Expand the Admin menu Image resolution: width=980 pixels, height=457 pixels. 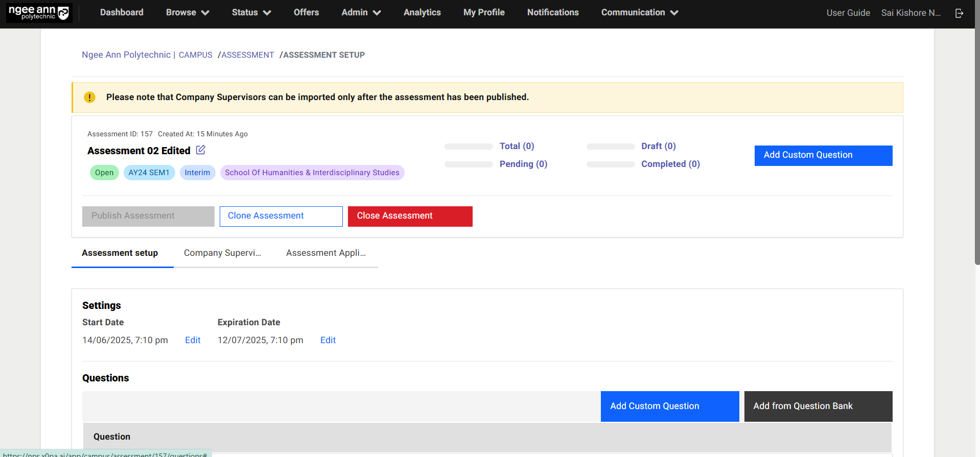[x=361, y=13]
